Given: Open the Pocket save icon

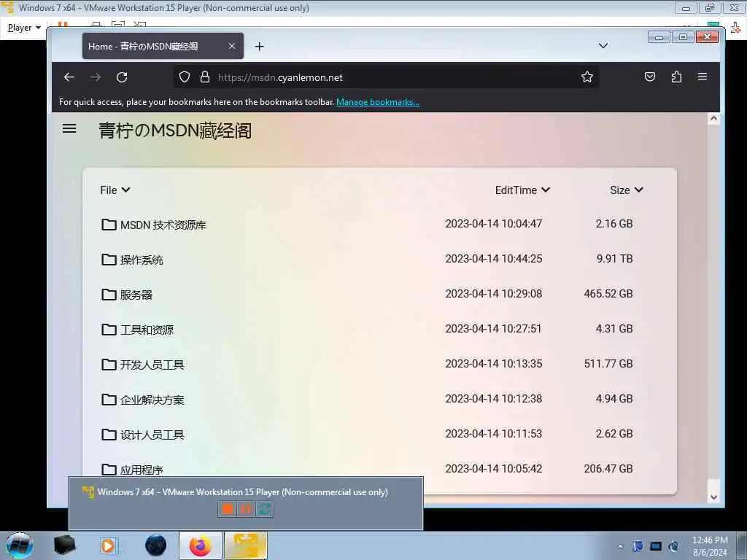Looking at the screenshot, I should click(650, 77).
